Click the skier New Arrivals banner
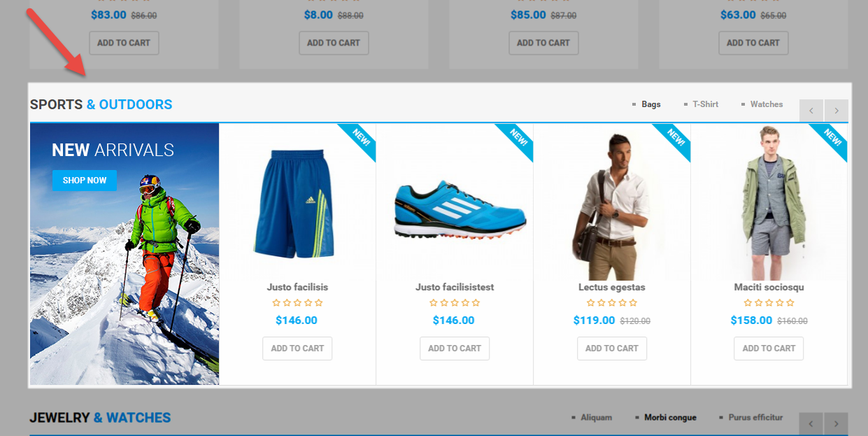This screenshot has width=868, height=436. click(124, 254)
